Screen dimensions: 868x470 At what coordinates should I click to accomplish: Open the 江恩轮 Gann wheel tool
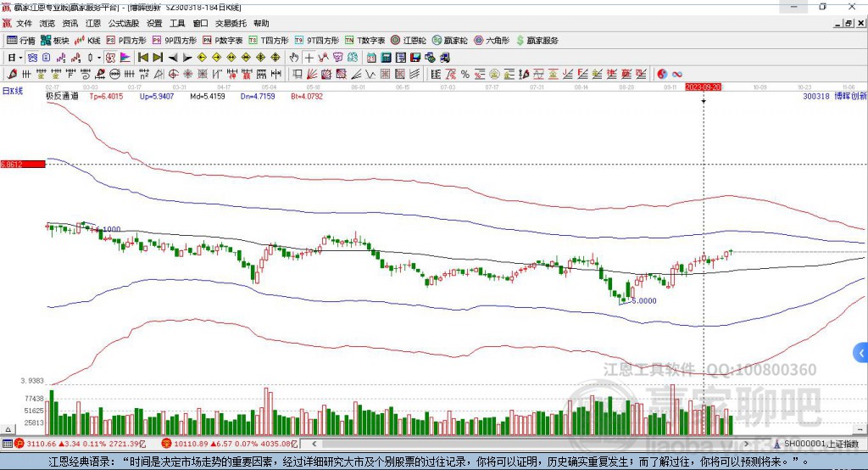[409, 41]
